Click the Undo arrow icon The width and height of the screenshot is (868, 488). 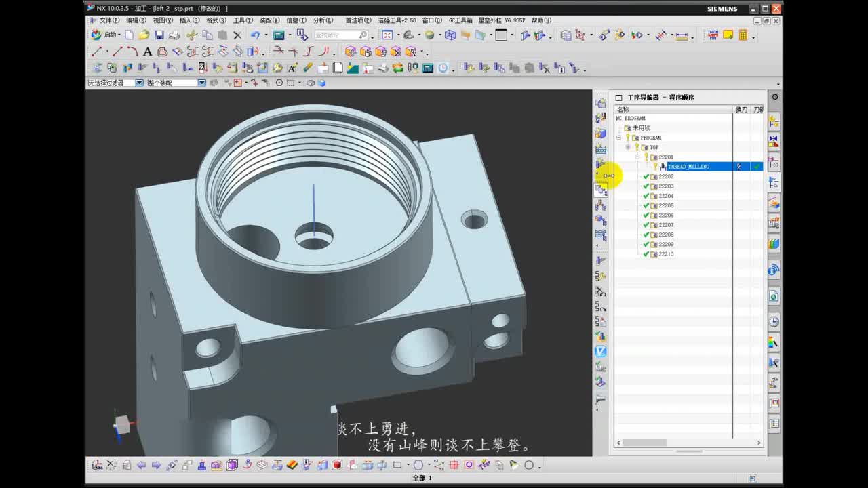254,35
